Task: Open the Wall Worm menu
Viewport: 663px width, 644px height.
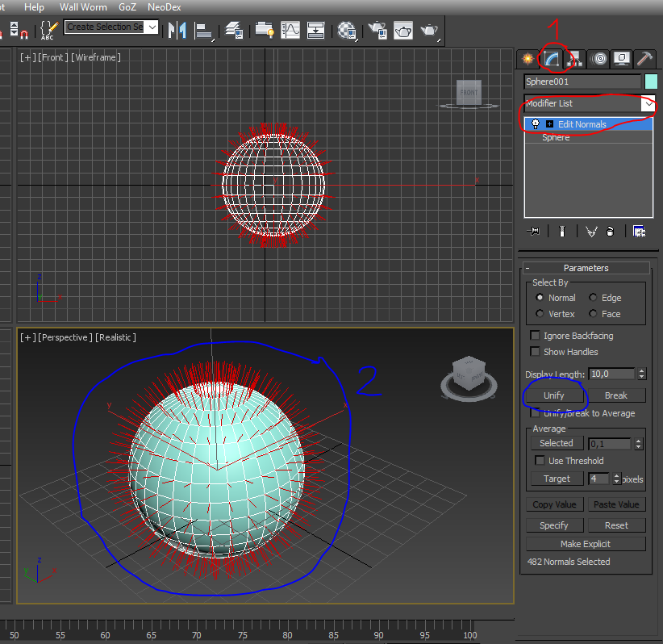Action: [83, 6]
